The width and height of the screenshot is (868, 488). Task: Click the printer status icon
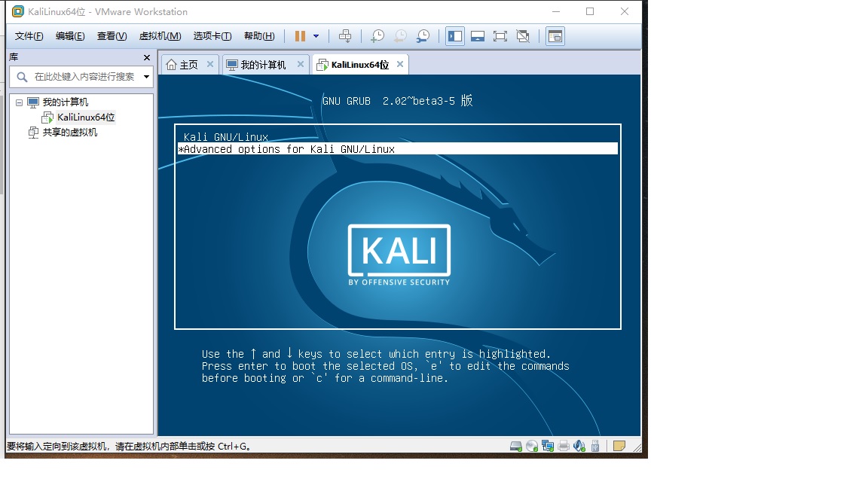[564, 446]
